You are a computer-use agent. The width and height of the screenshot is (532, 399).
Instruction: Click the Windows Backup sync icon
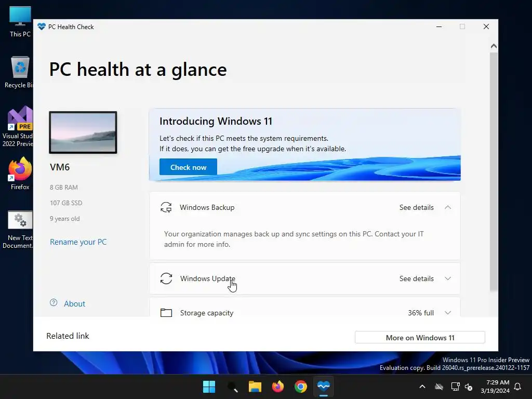click(166, 207)
